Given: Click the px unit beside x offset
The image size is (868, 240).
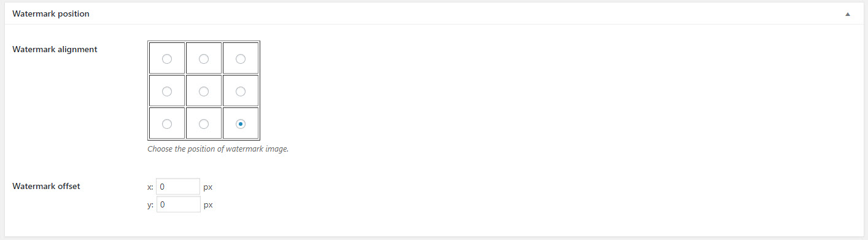Looking at the screenshot, I should (208, 187).
